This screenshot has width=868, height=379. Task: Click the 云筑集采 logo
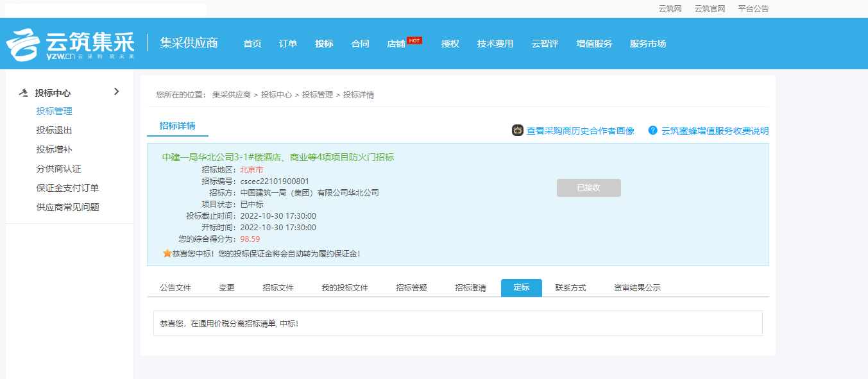point(71,44)
